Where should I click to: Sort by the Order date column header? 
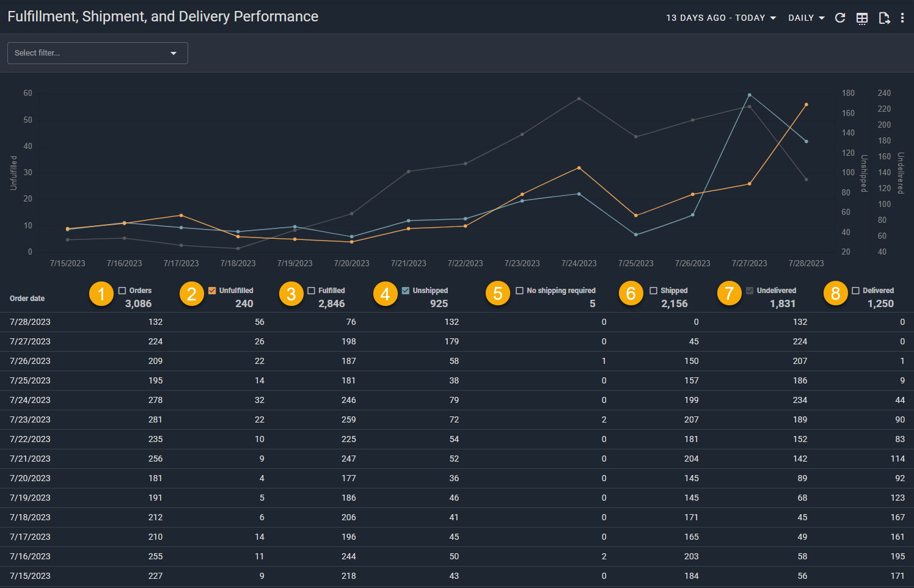click(x=27, y=299)
